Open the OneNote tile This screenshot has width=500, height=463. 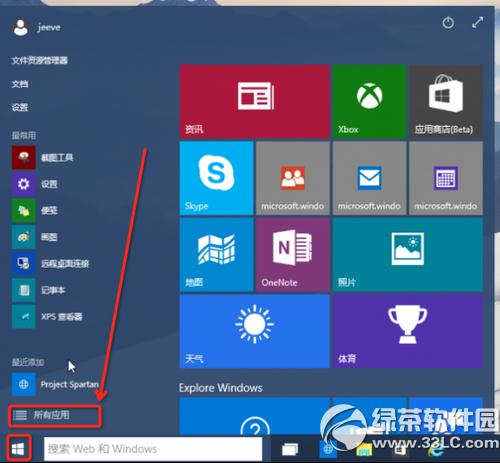(293, 255)
